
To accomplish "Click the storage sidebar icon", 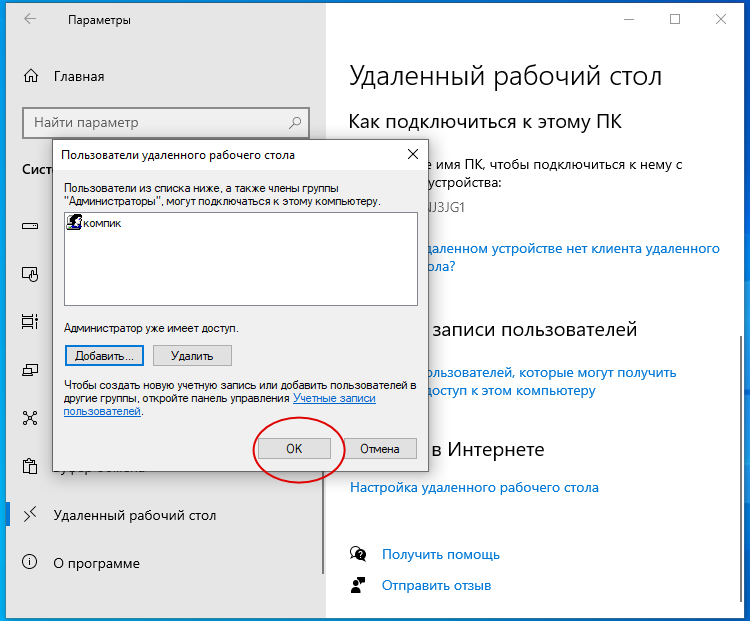I will coord(30,226).
